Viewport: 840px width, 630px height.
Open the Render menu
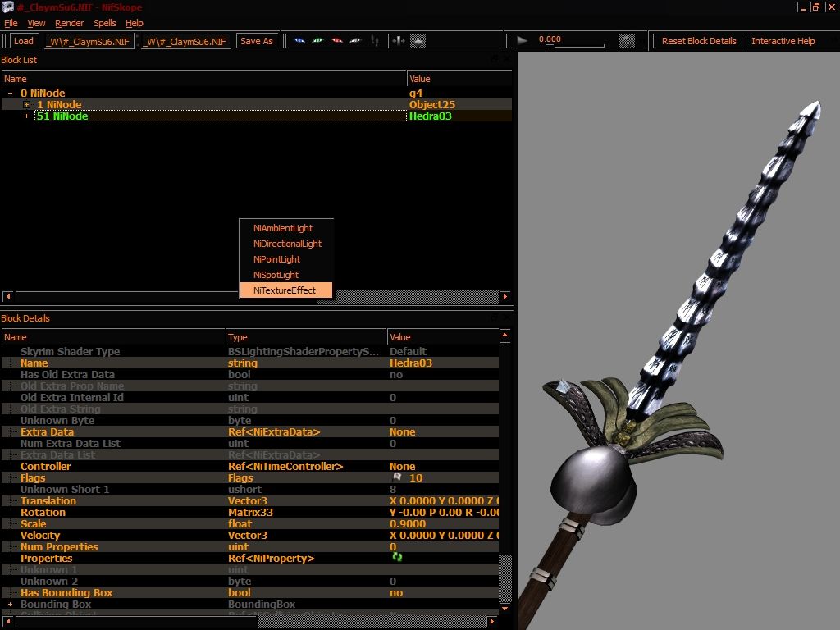click(70, 23)
